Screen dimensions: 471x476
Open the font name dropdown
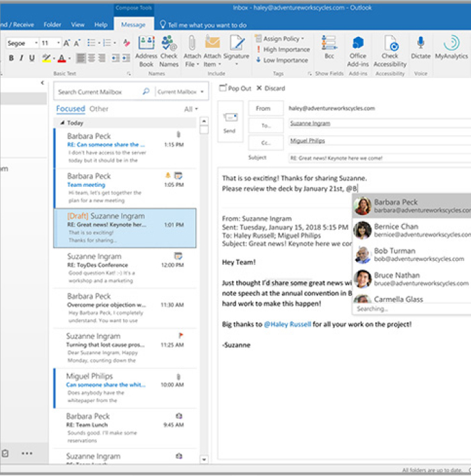36,43
